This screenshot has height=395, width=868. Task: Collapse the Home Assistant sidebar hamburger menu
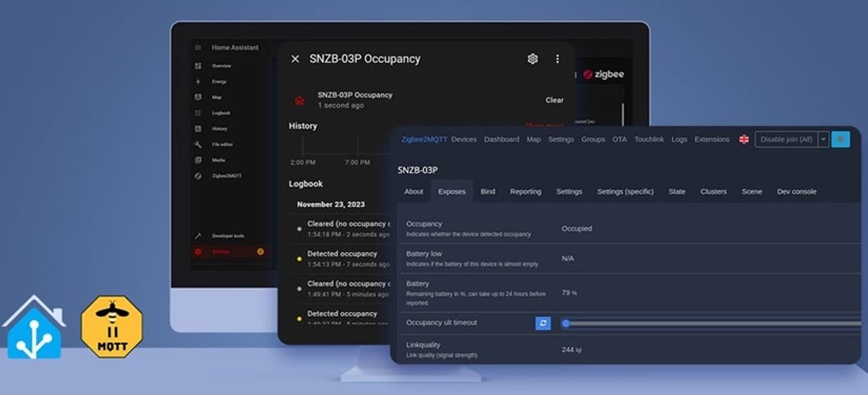[x=198, y=47]
